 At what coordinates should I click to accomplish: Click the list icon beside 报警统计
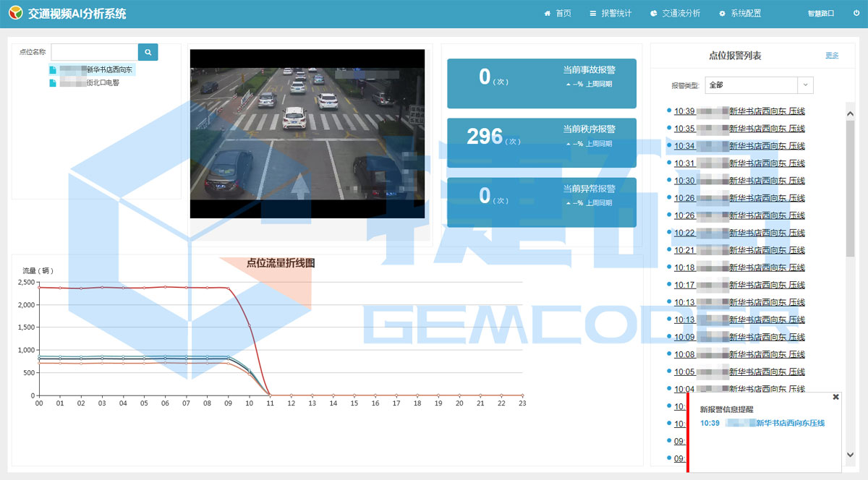[593, 14]
